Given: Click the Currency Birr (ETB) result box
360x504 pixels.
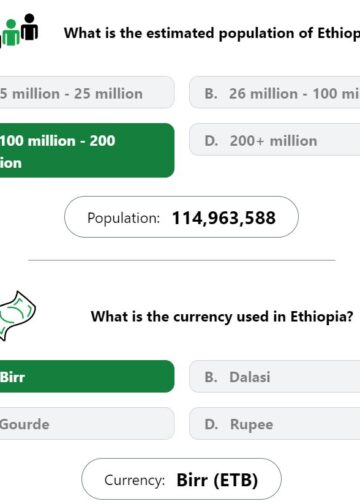Looking at the screenshot, I should (181, 479).
